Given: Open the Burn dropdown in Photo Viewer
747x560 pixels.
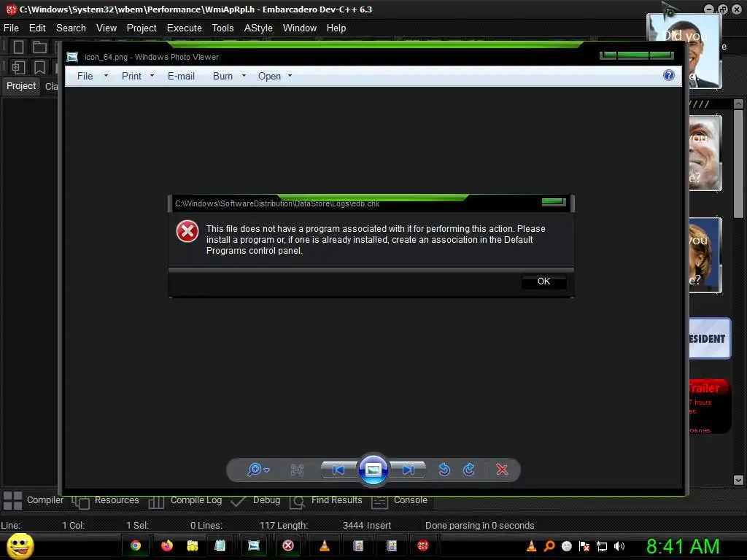Looking at the screenshot, I should tap(229, 76).
